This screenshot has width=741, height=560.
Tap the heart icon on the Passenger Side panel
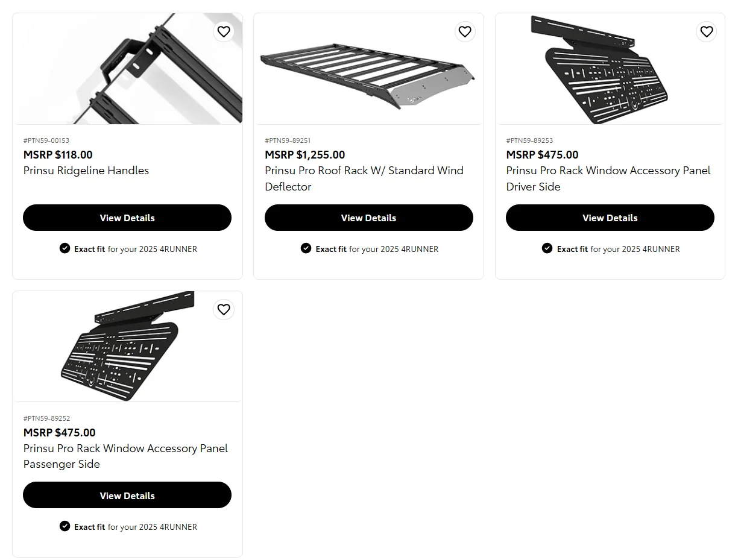point(224,309)
